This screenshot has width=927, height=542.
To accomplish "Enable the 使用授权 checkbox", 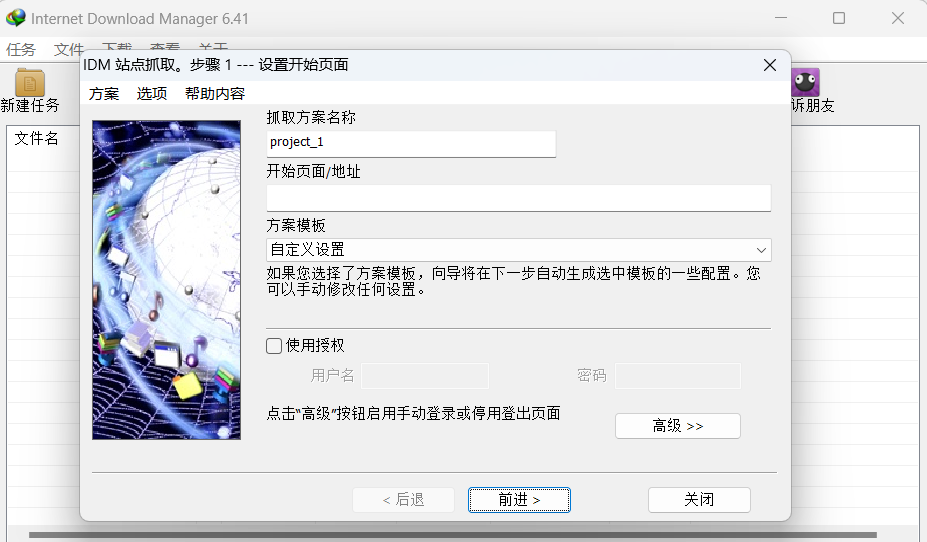I will click(274, 346).
